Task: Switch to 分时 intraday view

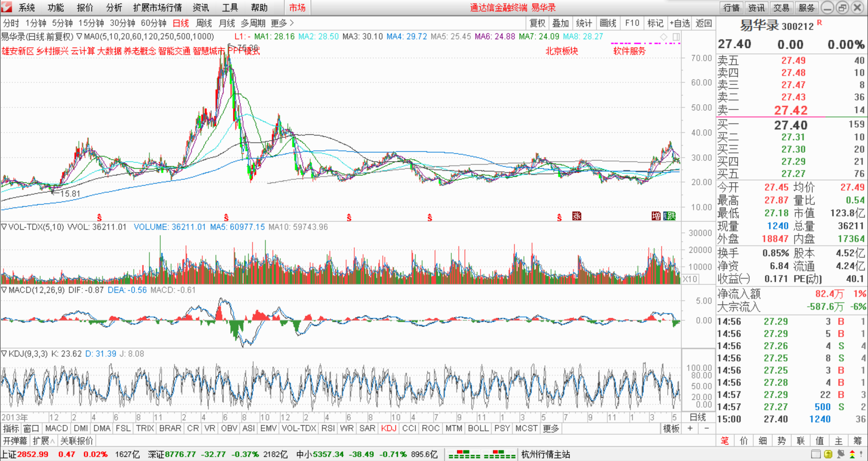Action: coord(11,23)
